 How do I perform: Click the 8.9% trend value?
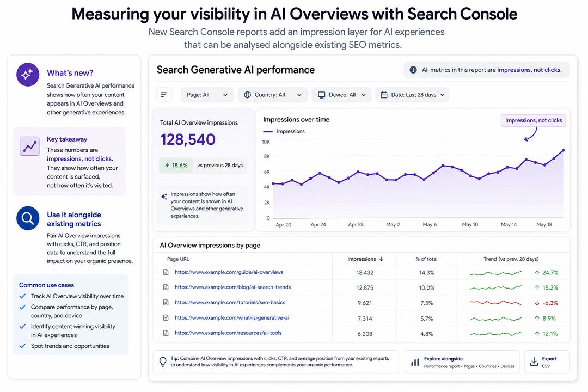point(549,318)
